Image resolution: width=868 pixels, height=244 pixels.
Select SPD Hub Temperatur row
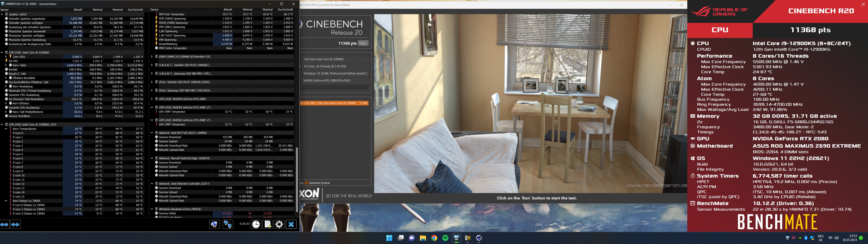coord(222,14)
